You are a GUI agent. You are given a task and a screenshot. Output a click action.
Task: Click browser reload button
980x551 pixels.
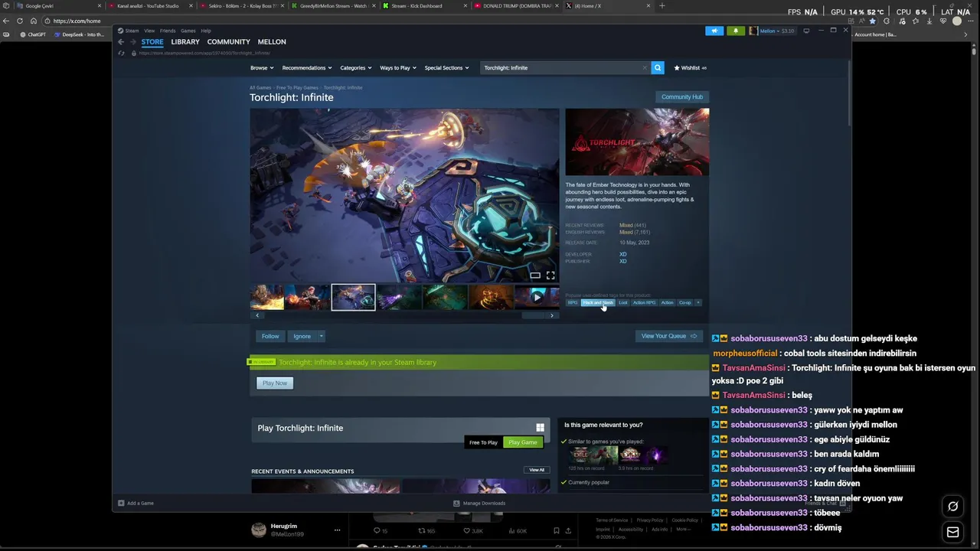coord(20,21)
